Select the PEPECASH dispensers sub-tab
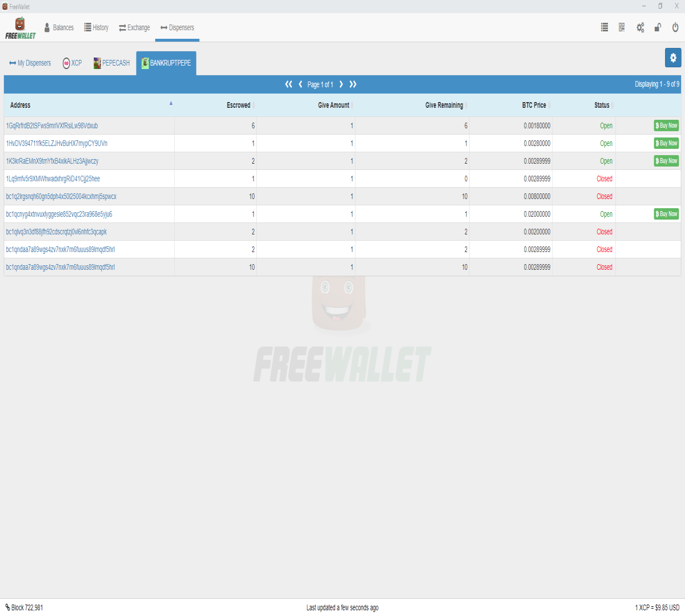The image size is (685, 616). [x=112, y=63]
